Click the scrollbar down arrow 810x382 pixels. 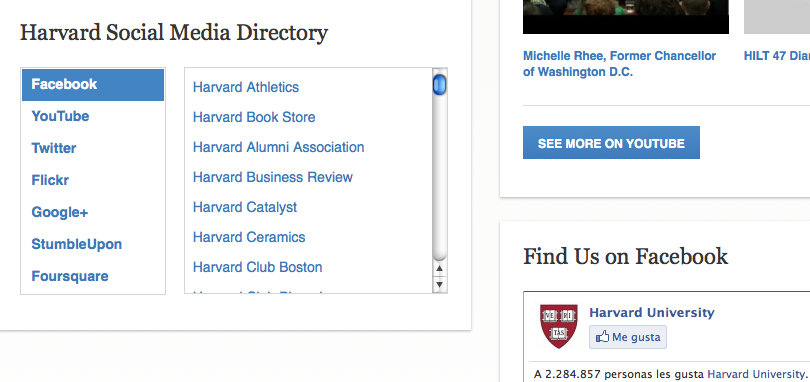(x=439, y=283)
